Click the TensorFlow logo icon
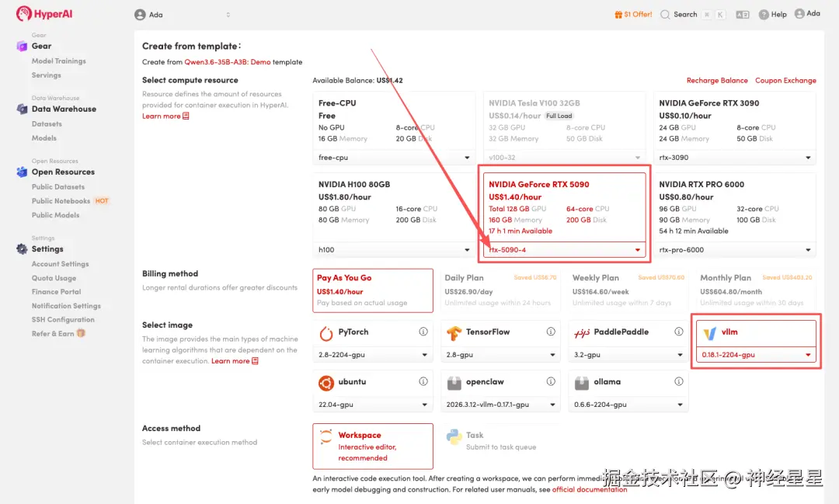Viewport: 839px width, 504px height. pyautogui.click(x=454, y=333)
